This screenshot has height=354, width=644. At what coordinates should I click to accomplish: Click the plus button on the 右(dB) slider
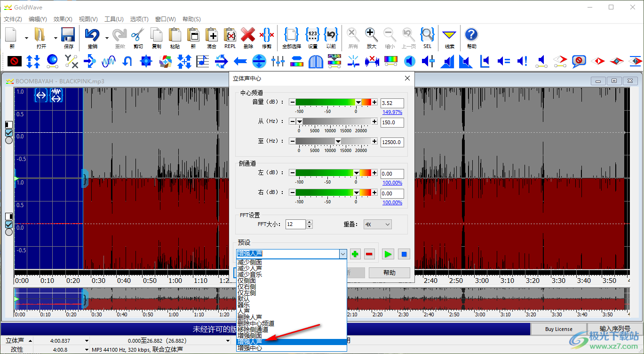[x=374, y=193]
